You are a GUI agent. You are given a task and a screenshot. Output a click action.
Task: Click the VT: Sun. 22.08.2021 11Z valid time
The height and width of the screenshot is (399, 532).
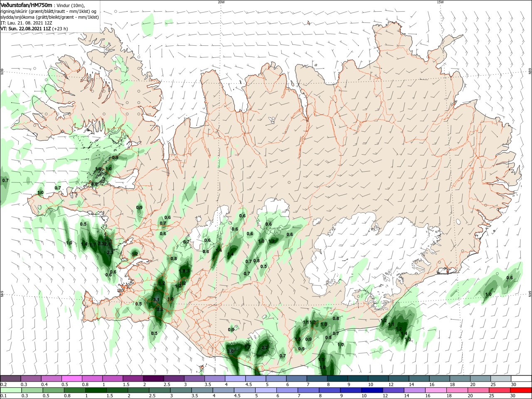coord(25,29)
